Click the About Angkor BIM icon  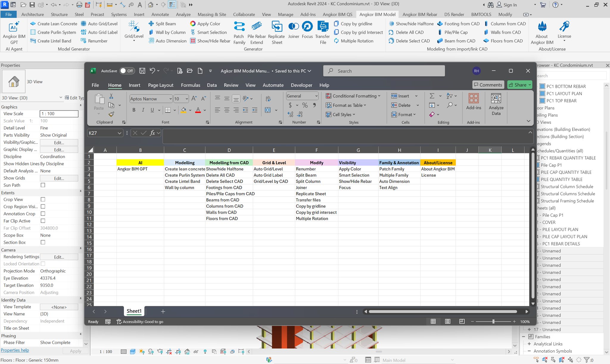(x=542, y=27)
